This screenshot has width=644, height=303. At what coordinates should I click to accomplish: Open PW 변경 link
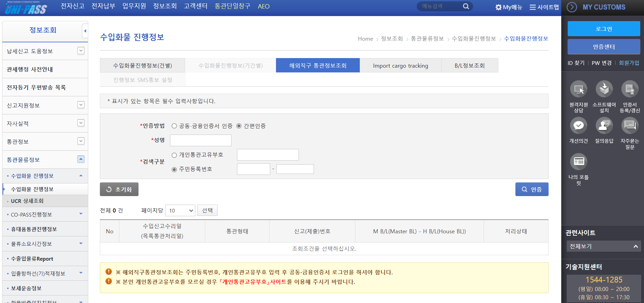(602, 63)
